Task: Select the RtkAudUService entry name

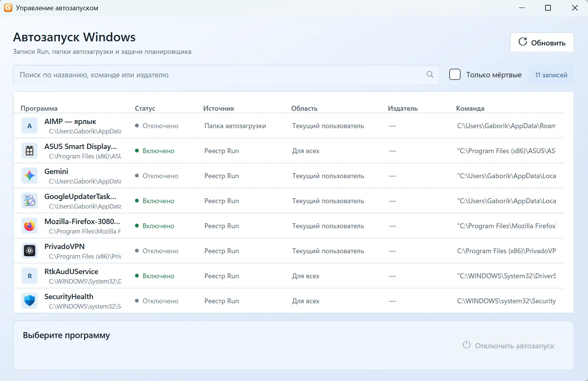Action: (x=71, y=271)
